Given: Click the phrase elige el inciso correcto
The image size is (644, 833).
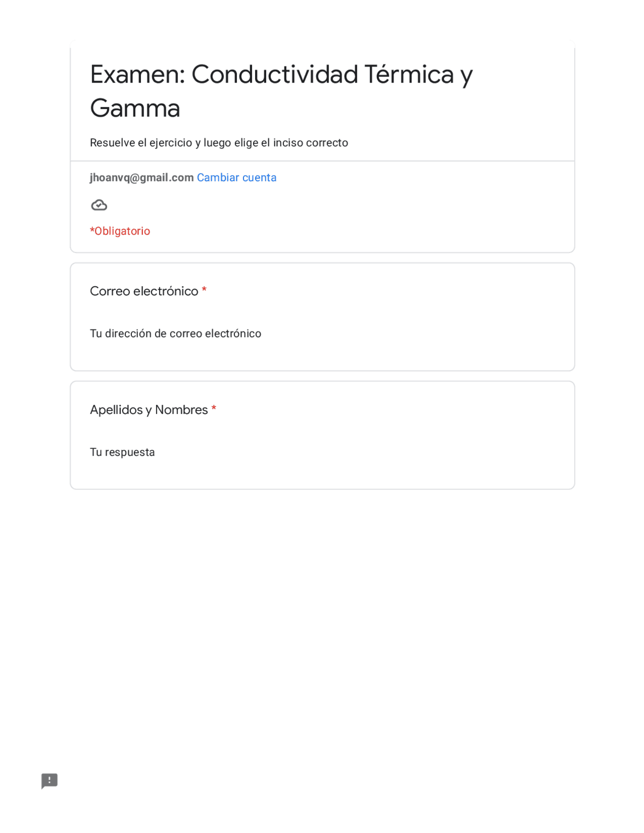Looking at the screenshot, I should click(291, 143).
